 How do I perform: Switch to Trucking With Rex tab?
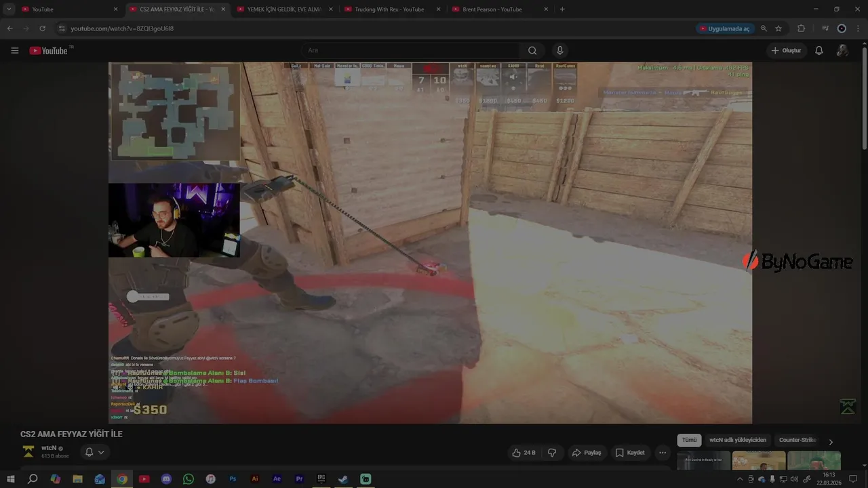pyautogui.click(x=392, y=9)
